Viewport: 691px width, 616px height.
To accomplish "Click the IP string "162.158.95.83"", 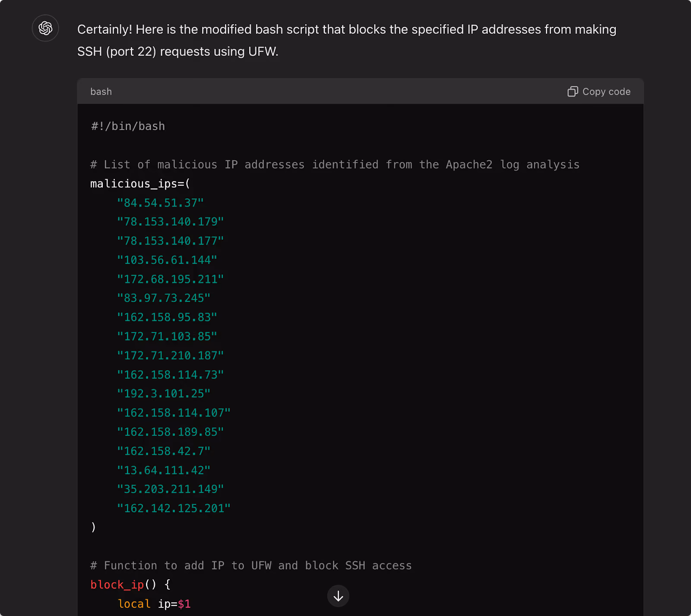I will point(167,317).
